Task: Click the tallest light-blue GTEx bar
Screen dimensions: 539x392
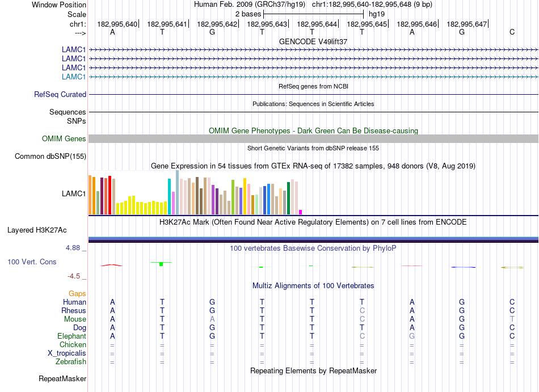Action: tap(178, 193)
